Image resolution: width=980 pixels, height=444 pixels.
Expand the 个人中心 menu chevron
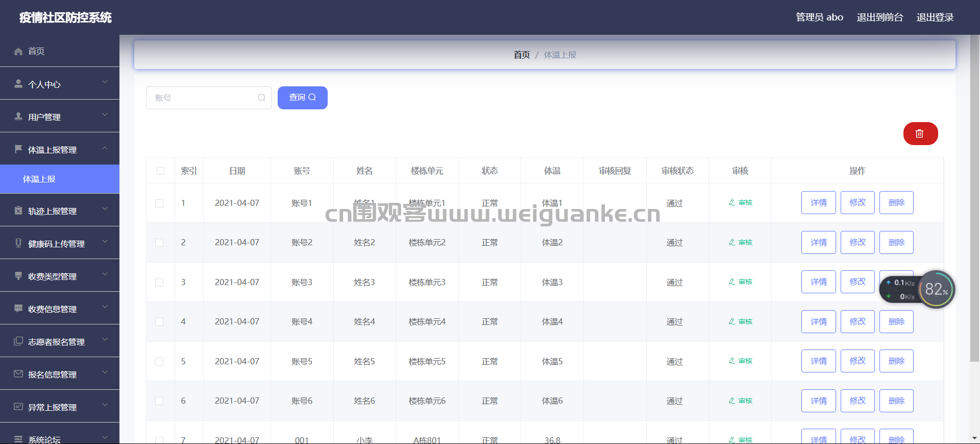click(105, 82)
